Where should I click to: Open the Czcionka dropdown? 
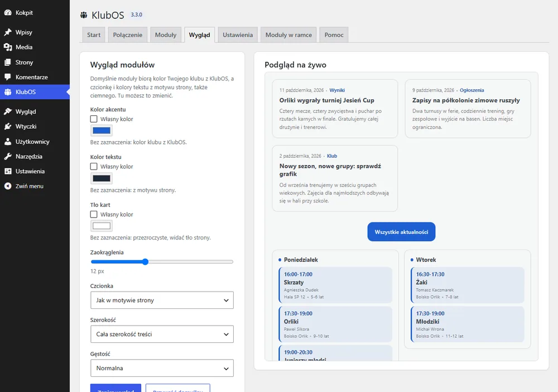[x=162, y=300]
